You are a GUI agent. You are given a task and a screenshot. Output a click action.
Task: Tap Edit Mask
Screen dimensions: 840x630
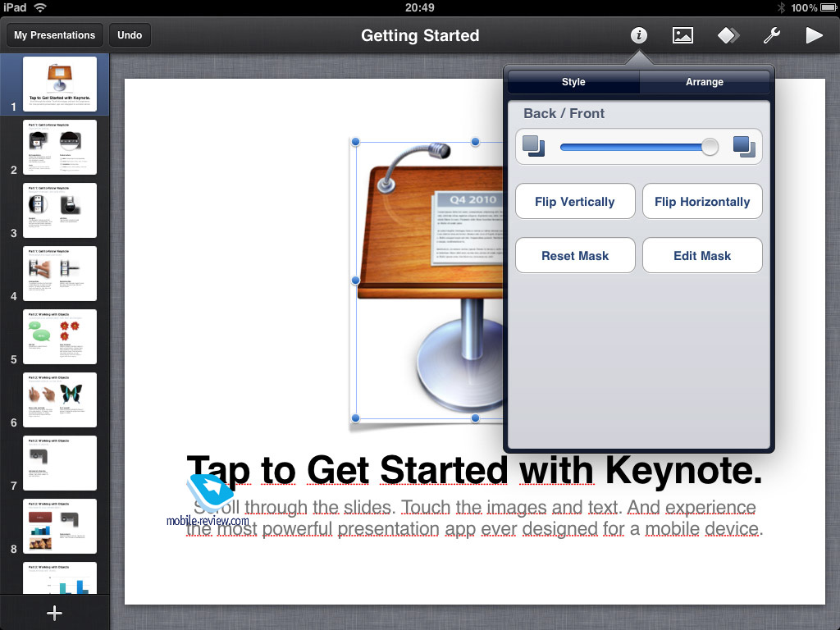702,256
